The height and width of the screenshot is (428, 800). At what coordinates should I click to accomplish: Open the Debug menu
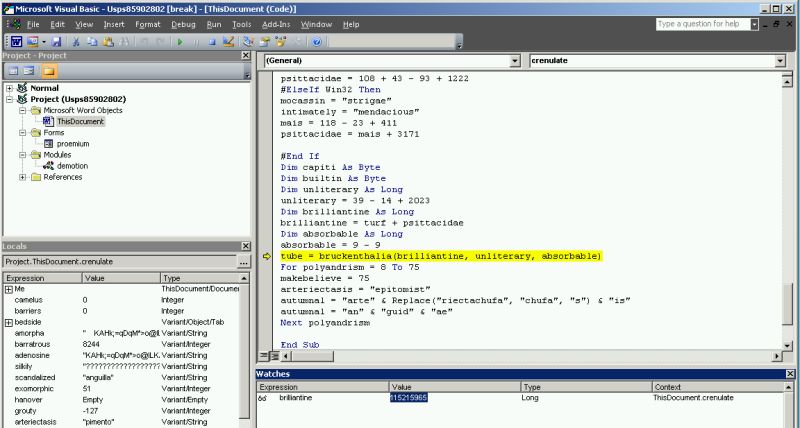183,24
